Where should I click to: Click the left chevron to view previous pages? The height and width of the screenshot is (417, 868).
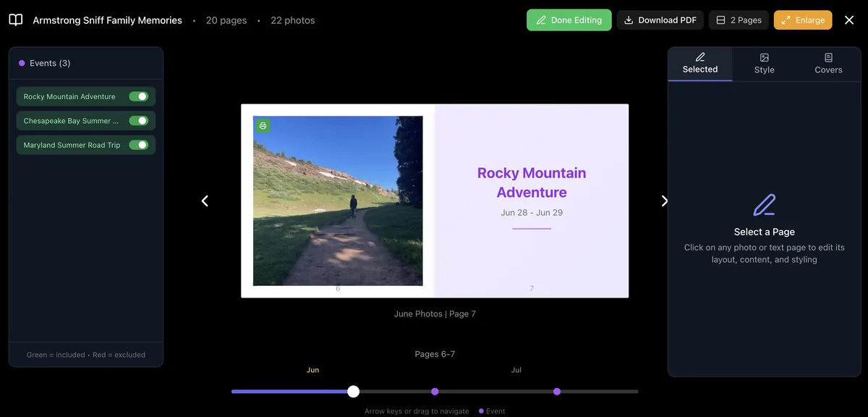tap(205, 201)
